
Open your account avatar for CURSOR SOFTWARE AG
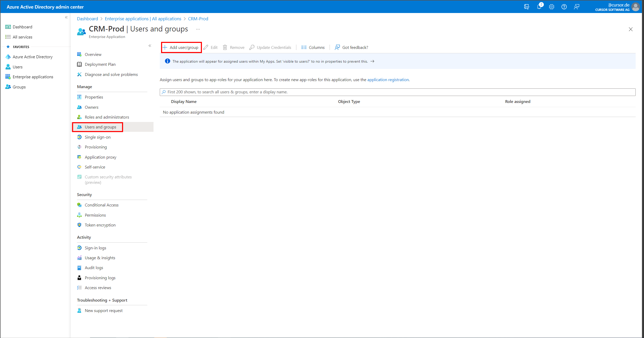pos(636,7)
